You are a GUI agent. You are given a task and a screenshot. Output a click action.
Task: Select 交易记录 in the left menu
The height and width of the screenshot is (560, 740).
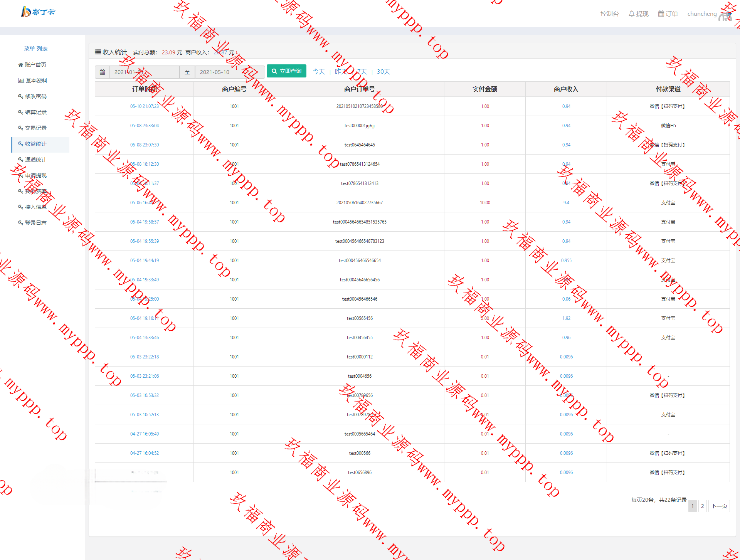click(35, 128)
